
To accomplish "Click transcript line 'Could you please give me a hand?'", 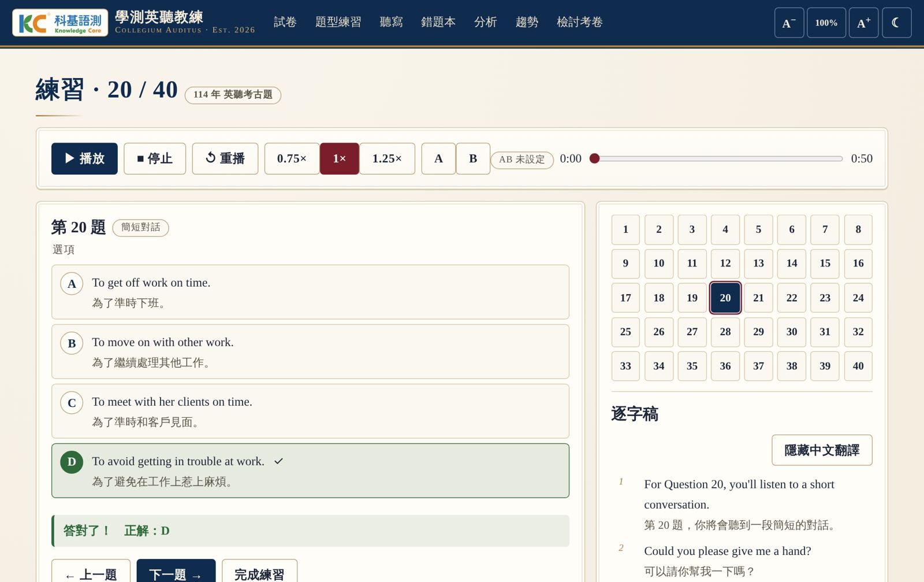I will click(x=728, y=551).
